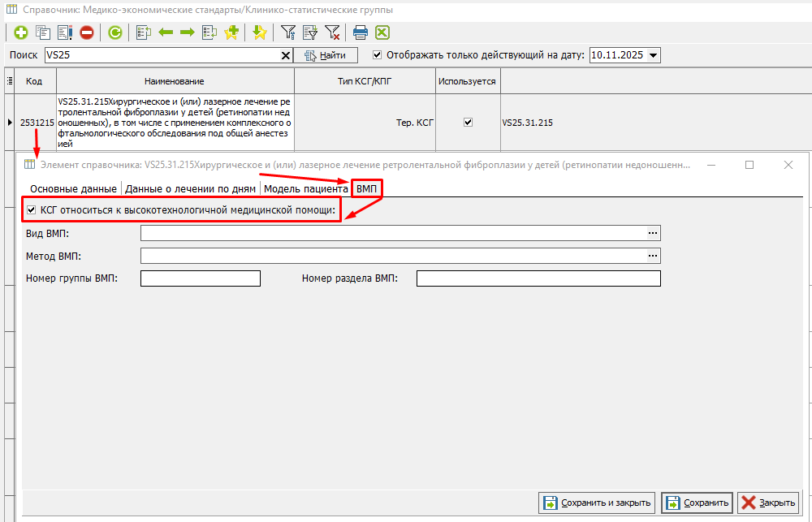The width and height of the screenshot is (812, 522).
Task: Clear the filter with red-cross funnel icon
Action: pyautogui.click(x=332, y=32)
